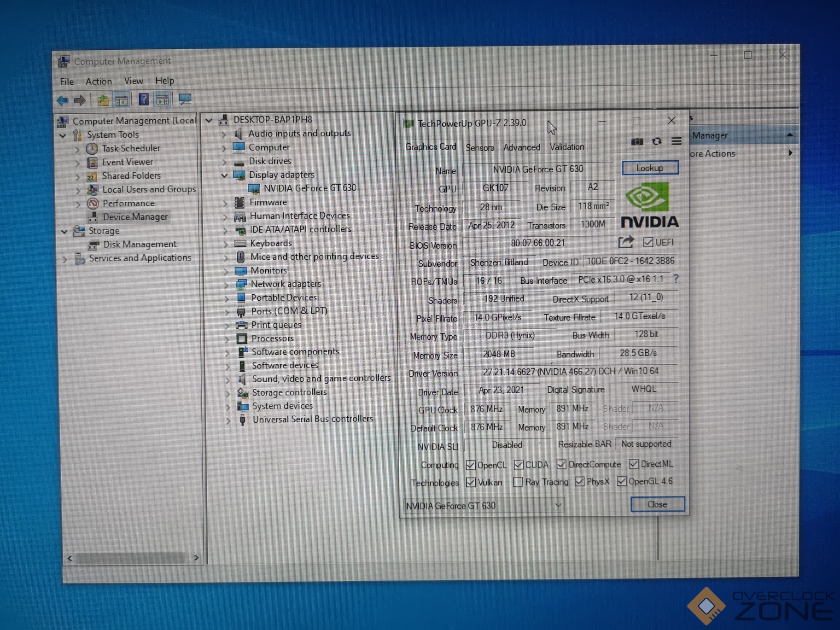Click the Lookup button
This screenshot has width=840, height=630.
coord(650,168)
